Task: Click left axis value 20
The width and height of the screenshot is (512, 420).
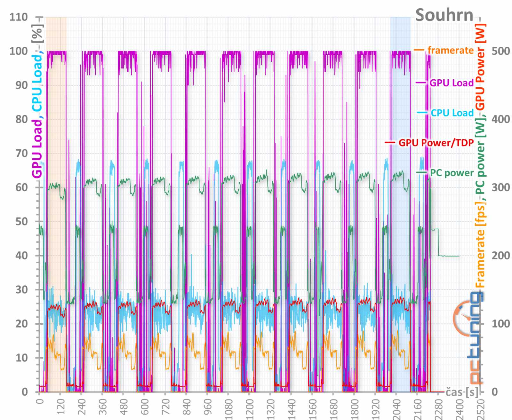Action: (22, 324)
